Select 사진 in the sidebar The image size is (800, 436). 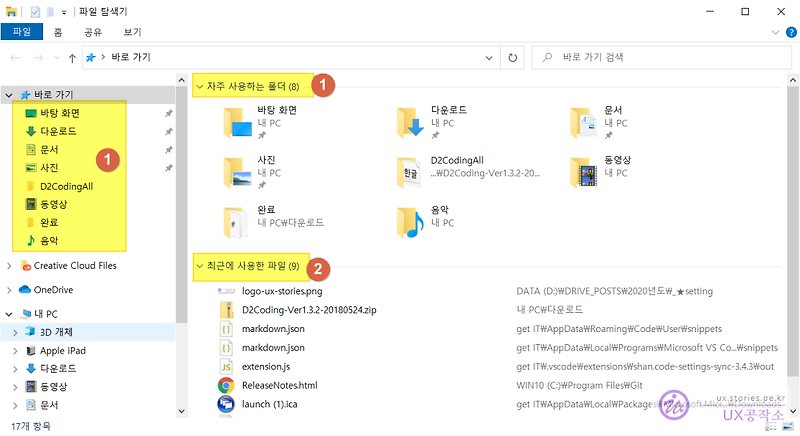49,168
